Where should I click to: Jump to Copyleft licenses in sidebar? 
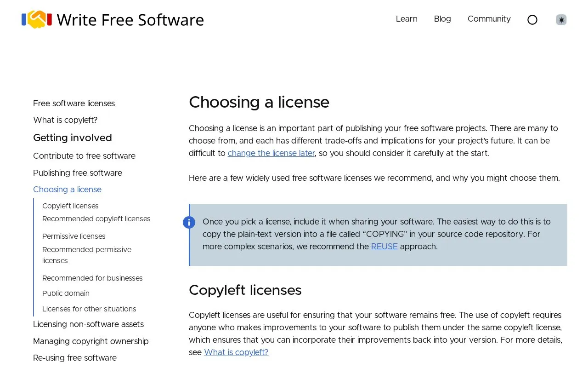click(x=70, y=206)
